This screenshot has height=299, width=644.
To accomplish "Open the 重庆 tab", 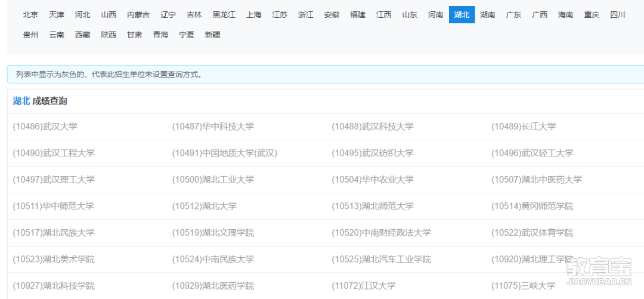I will pos(592,15).
